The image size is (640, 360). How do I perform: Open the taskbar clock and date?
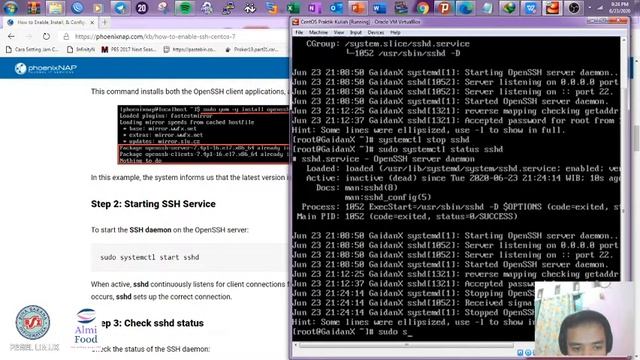click(x=619, y=7)
